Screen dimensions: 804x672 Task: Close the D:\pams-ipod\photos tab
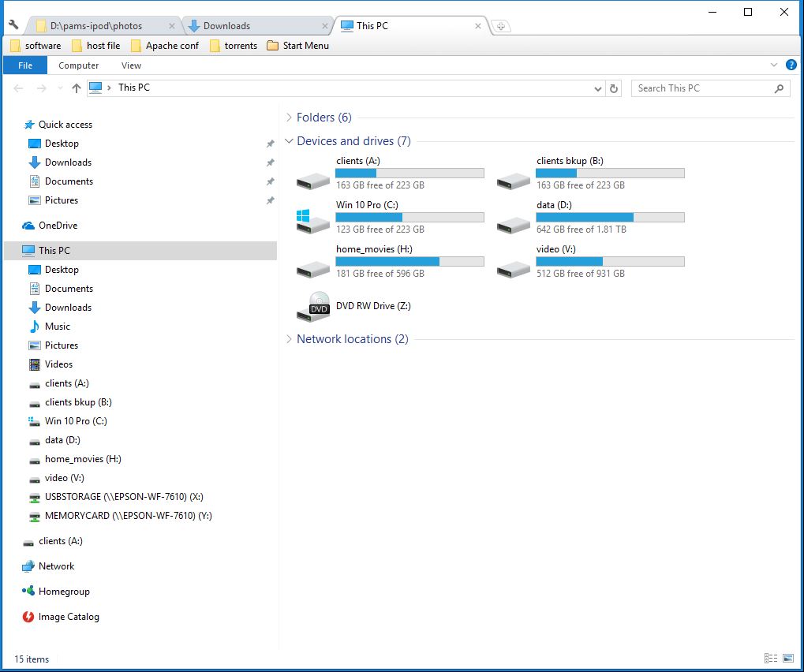[172, 26]
